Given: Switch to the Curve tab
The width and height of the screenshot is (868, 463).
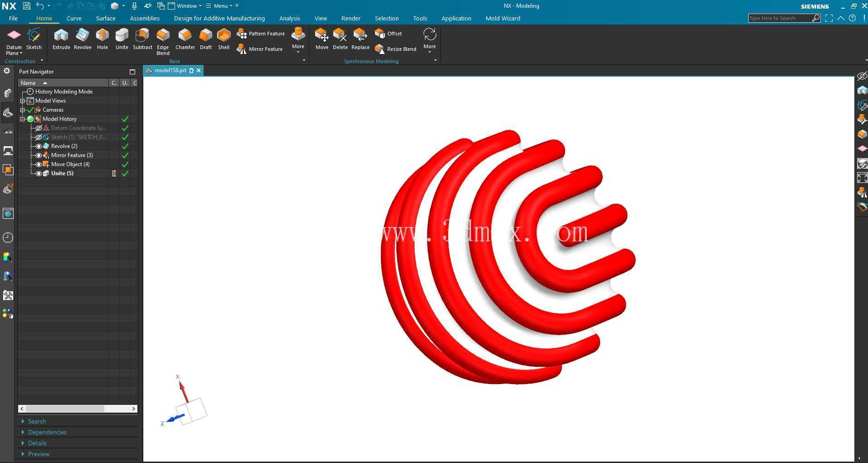Looking at the screenshot, I should click(74, 18).
